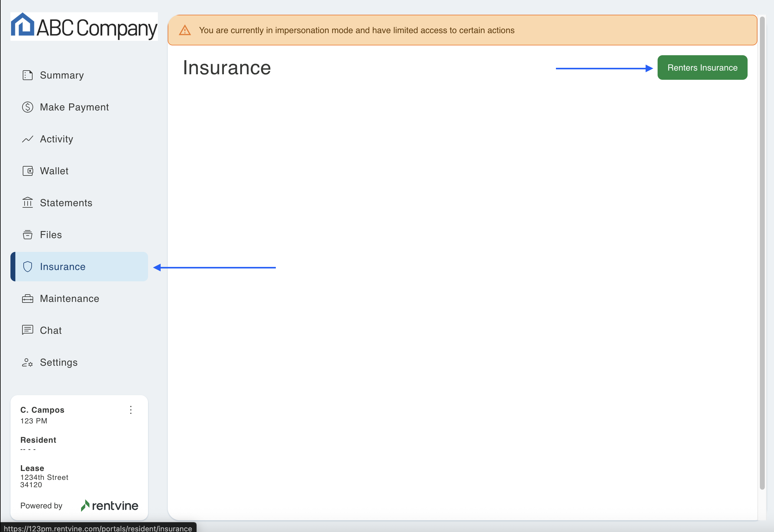Go to Maintenance in the sidebar
Image resolution: width=774 pixels, height=532 pixels.
(69, 299)
